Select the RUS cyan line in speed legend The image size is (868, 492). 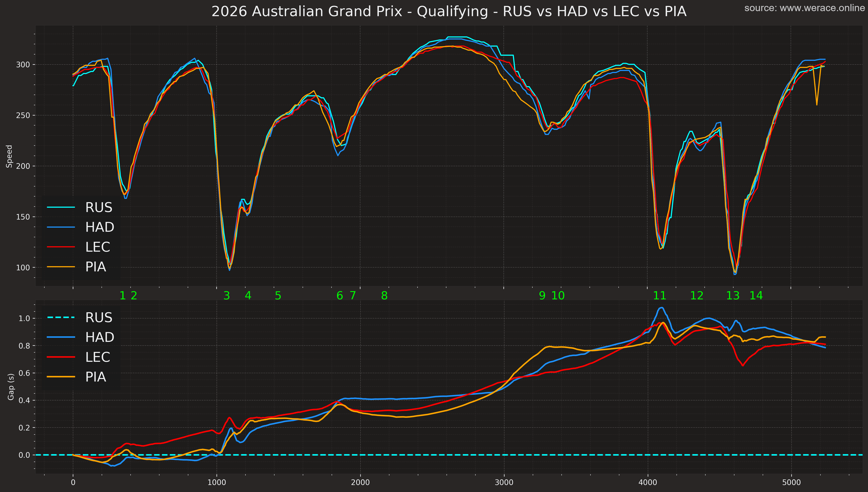coord(61,207)
